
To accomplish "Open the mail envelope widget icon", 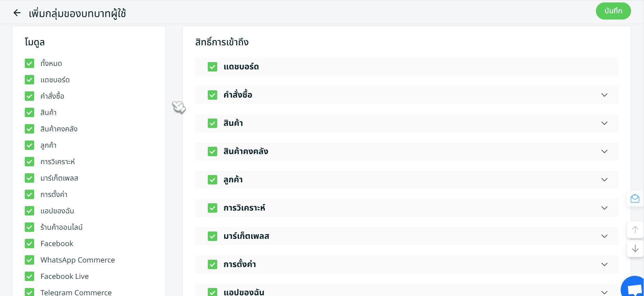I will 635,199.
